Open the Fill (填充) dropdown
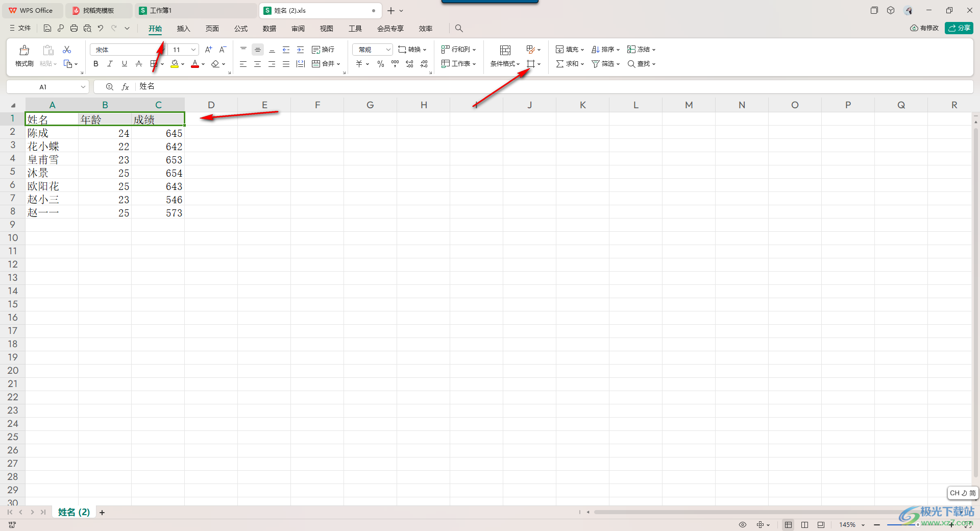Screen dimensions: 980x531 [570, 50]
